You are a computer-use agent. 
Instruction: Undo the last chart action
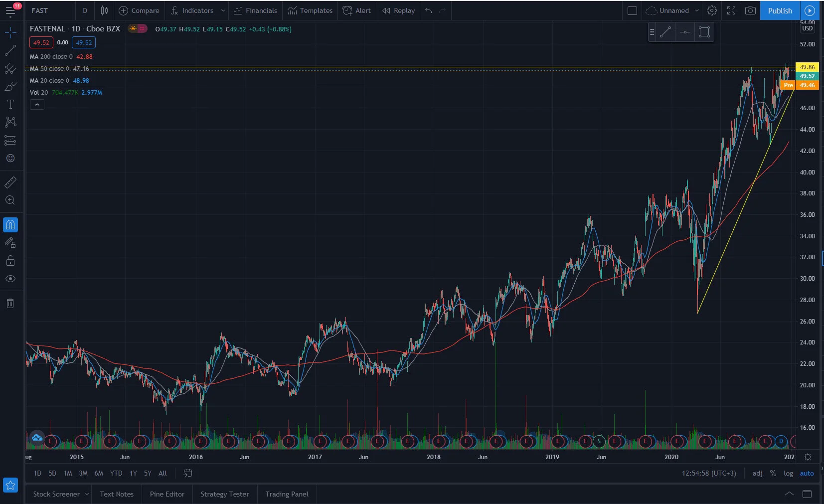pyautogui.click(x=429, y=10)
